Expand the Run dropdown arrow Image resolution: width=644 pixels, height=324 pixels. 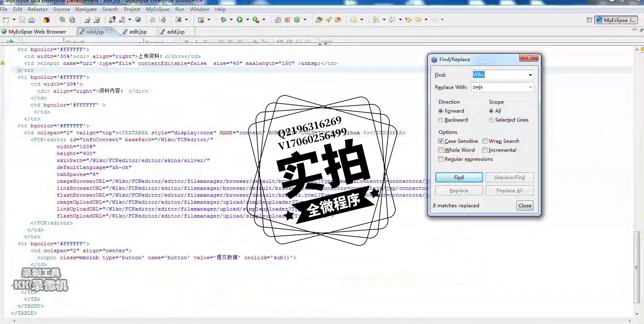247,20
